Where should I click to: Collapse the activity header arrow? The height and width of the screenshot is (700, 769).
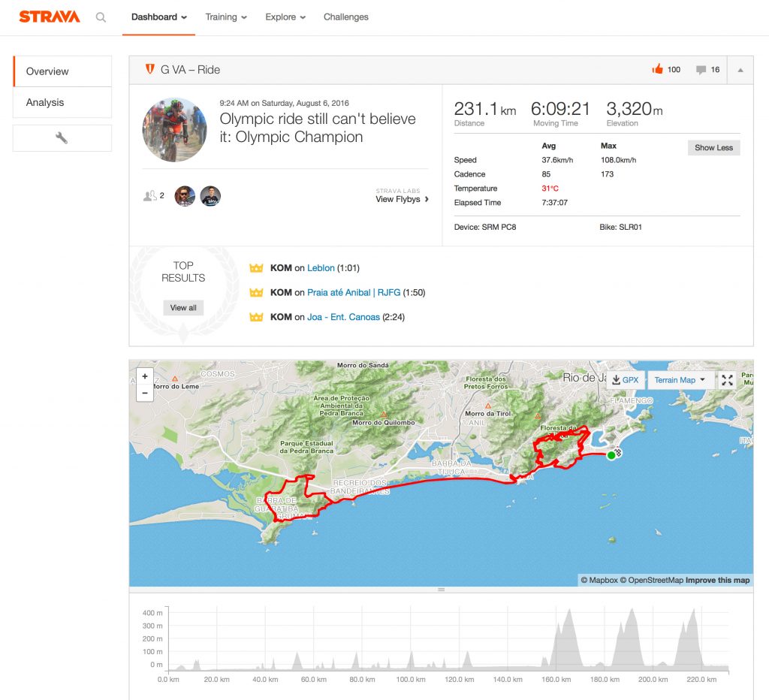pos(740,70)
